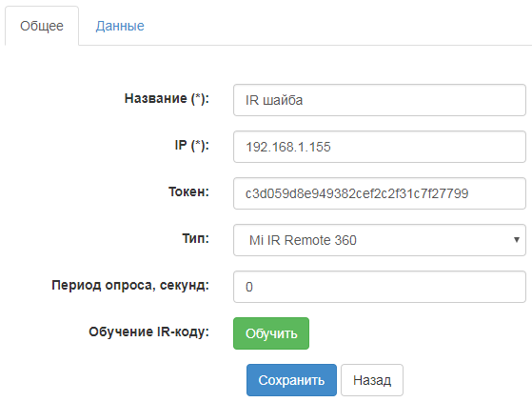Viewport: 532px width, 402px height.
Task: Click the Название (*) label
Action: tap(167, 98)
